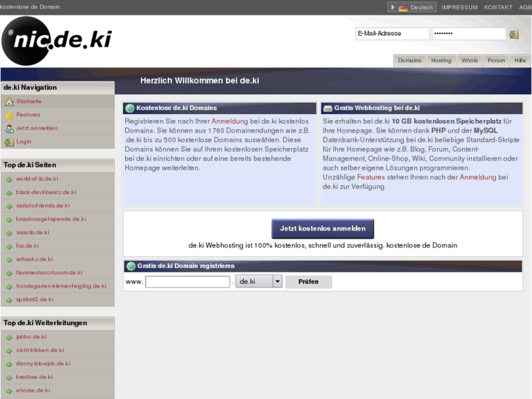Visit black-devil-beatz.de.ki link
This screenshot has height=399, width=532.
46,193
